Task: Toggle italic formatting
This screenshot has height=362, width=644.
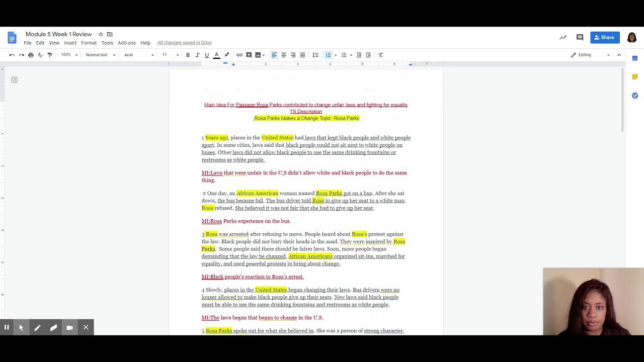Action: pyautogui.click(x=197, y=55)
